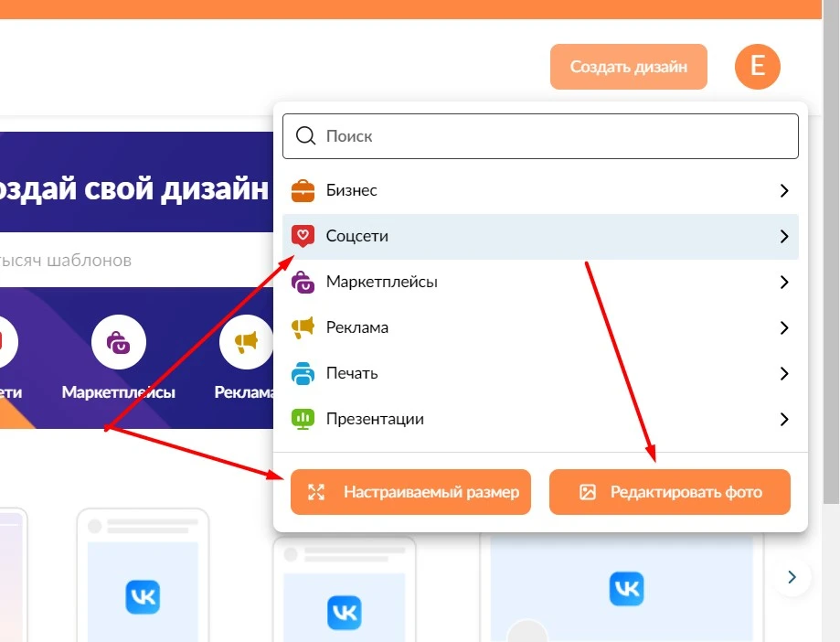Expand the Реклама chevron arrow

[784, 327]
